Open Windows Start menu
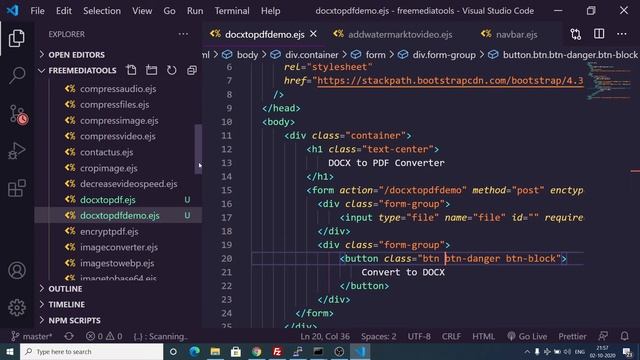Screen dimensions: 640x360 [x=9, y=351]
